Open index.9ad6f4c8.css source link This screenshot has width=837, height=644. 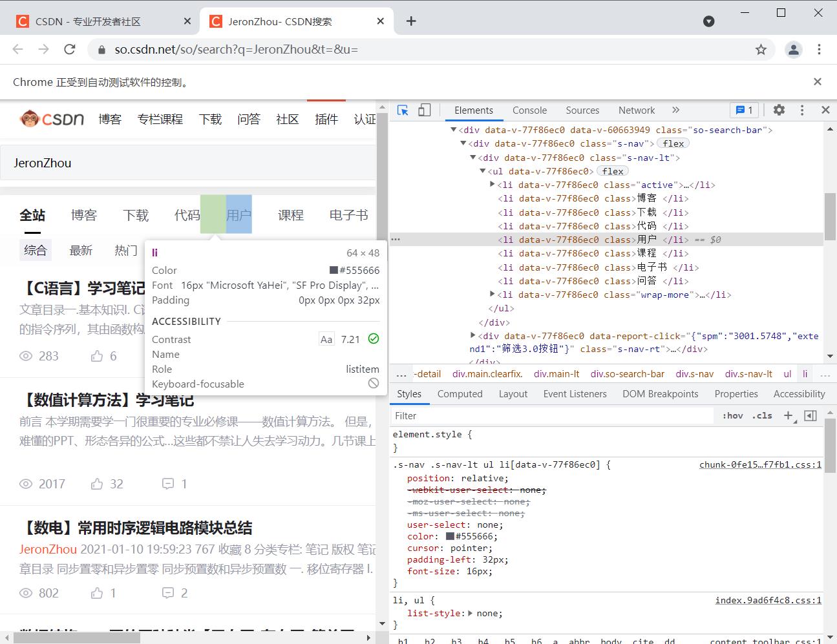tap(768, 601)
